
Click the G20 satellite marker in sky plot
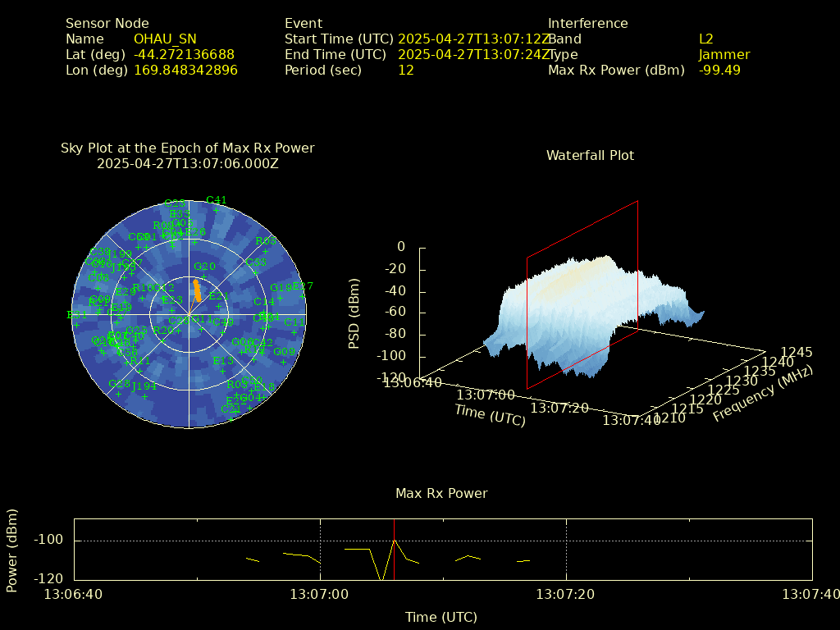[204, 276]
